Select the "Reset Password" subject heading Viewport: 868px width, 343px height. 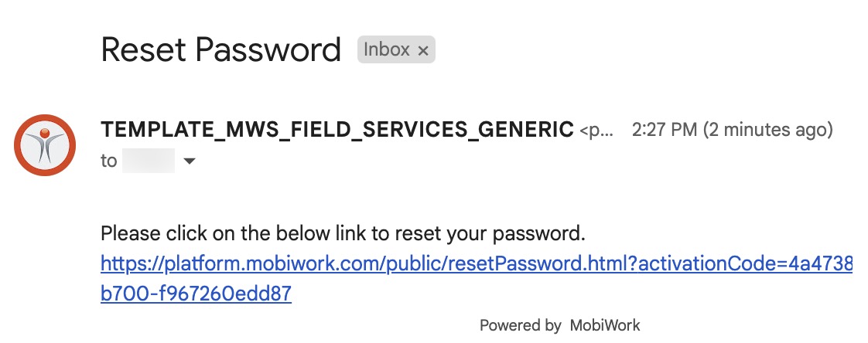pos(221,50)
